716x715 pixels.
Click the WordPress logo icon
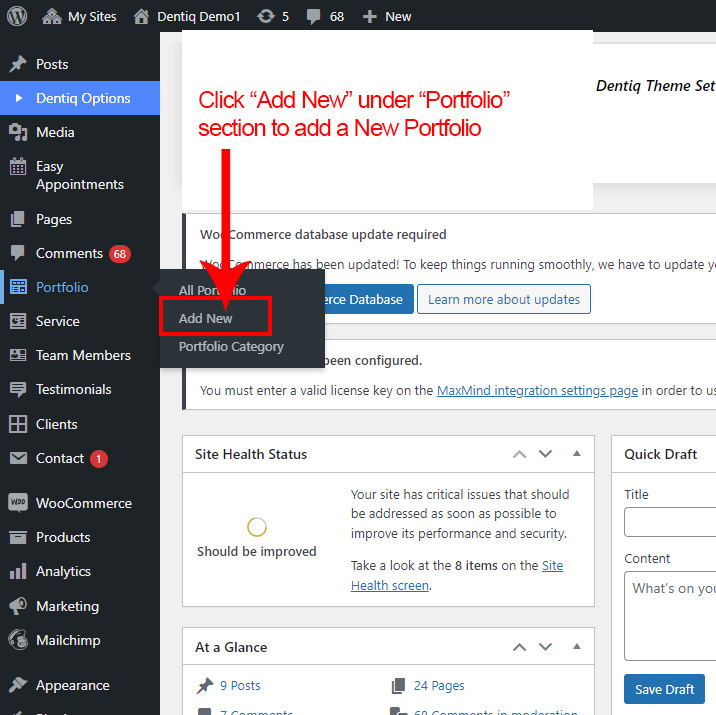(18, 16)
